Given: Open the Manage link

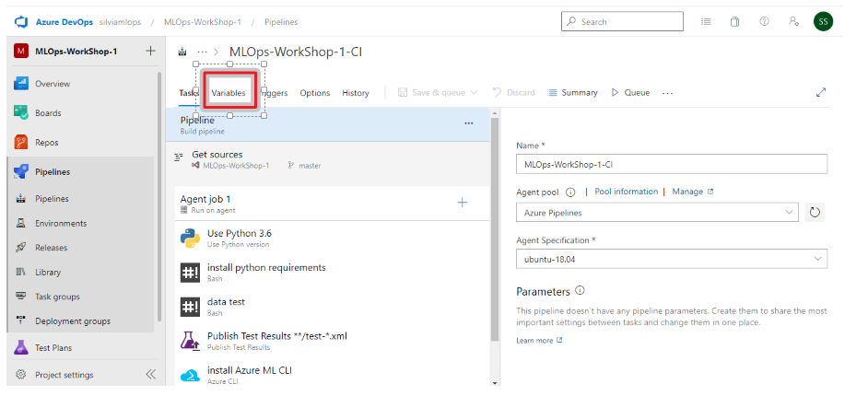Looking at the screenshot, I should point(693,192).
